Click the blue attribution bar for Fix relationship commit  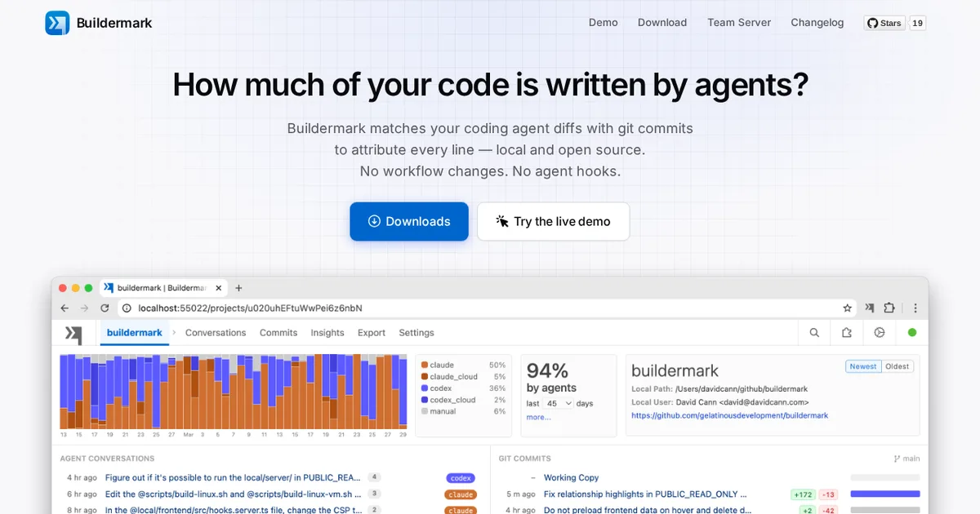(x=885, y=494)
